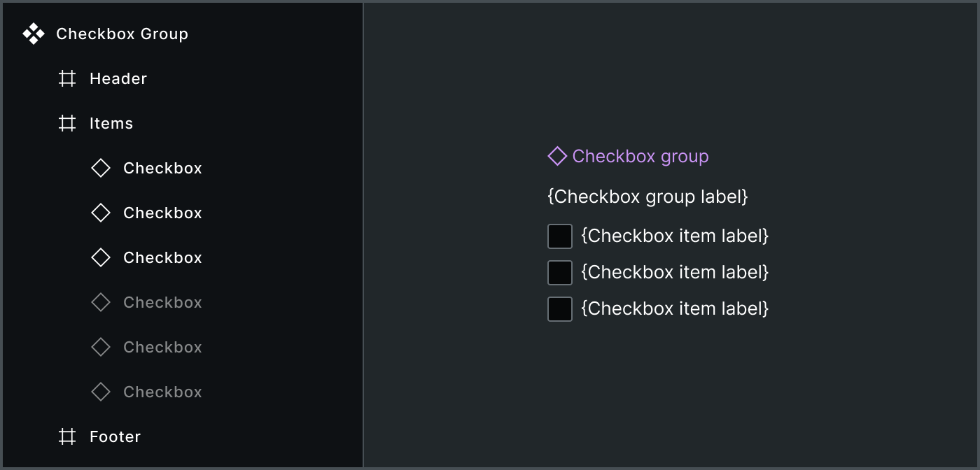Click the purple diamond icon on the canvas
This screenshot has height=470, width=980.
pos(556,156)
